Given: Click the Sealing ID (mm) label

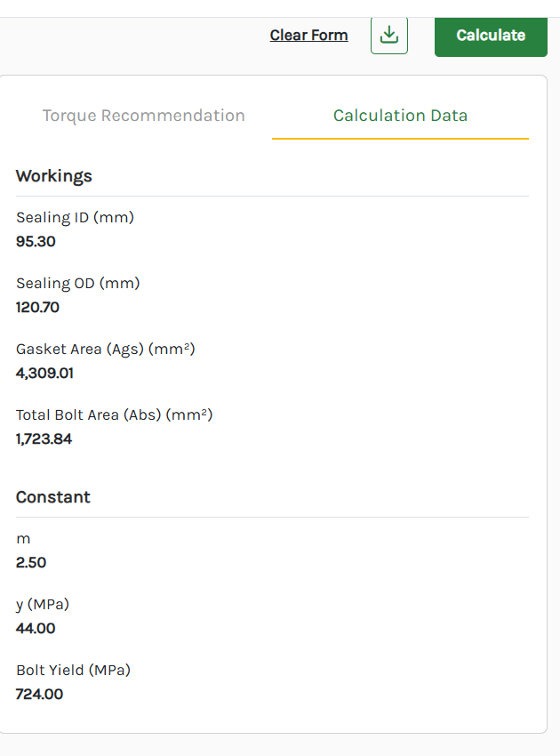Looking at the screenshot, I should (75, 218).
